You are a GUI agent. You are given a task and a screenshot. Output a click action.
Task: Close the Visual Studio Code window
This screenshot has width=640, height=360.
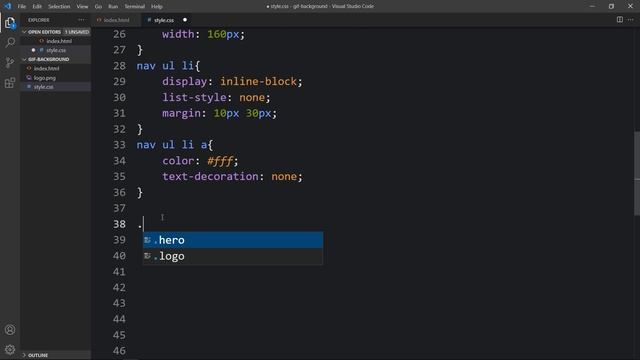pyautogui.click(x=630, y=6)
